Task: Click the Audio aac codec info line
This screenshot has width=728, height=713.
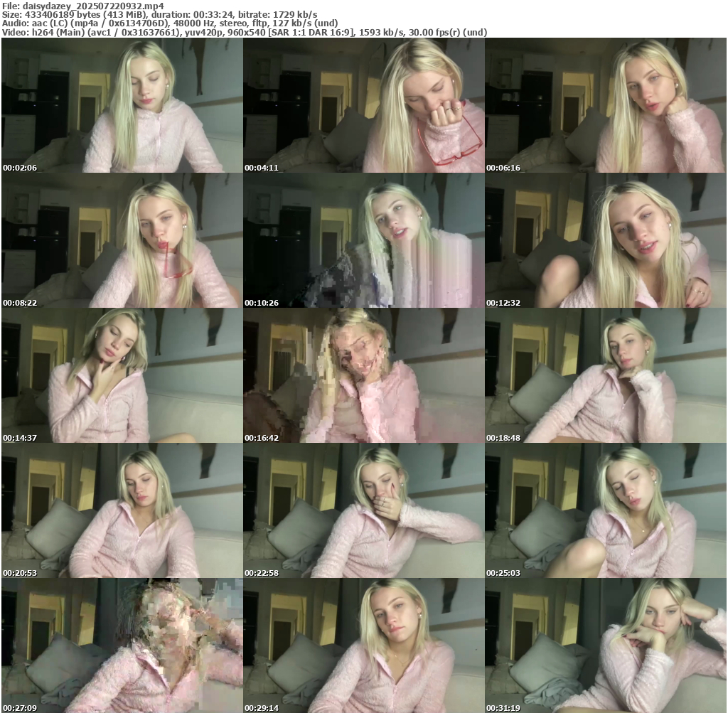Action: [170, 23]
